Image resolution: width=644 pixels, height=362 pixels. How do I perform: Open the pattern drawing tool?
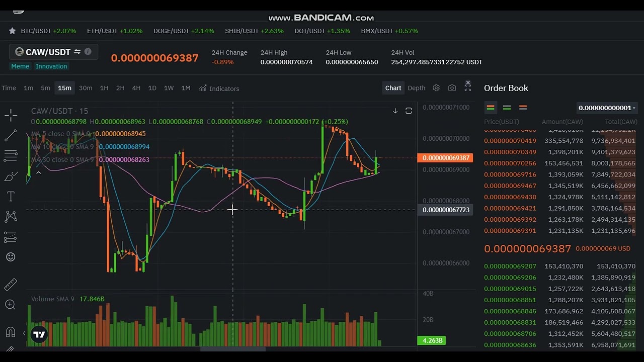coord(11,217)
